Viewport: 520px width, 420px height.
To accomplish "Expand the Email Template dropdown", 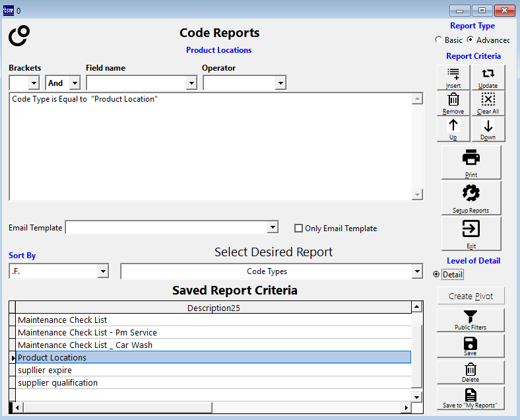I will pyautogui.click(x=273, y=228).
